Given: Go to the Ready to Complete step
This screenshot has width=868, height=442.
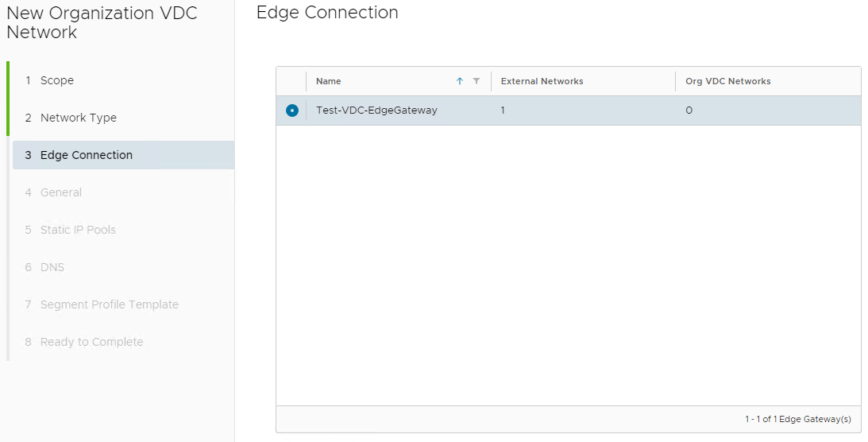Looking at the screenshot, I should coord(92,342).
